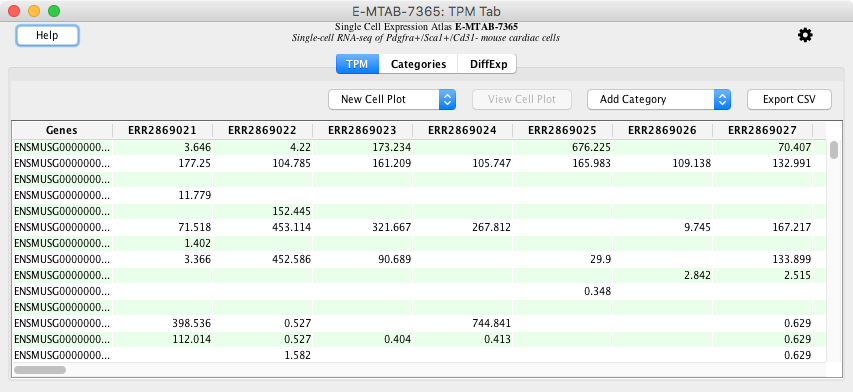Switch to the TPM tab
853x392 pixels.
tap(357, 64)
